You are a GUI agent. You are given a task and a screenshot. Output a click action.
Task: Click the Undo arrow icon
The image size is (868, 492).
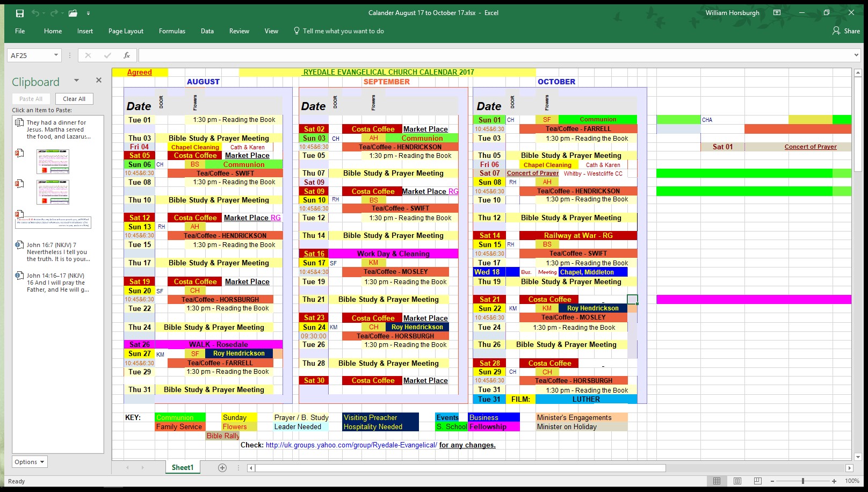(35, 13)
